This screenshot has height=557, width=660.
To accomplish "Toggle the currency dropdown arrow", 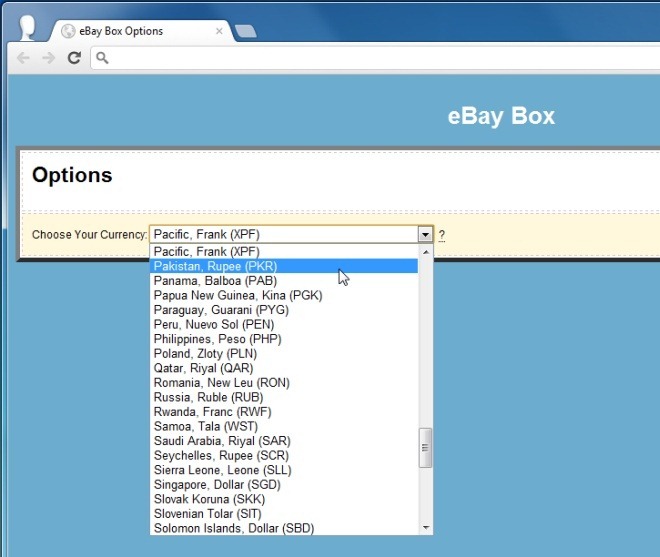I will click(425, 235).
